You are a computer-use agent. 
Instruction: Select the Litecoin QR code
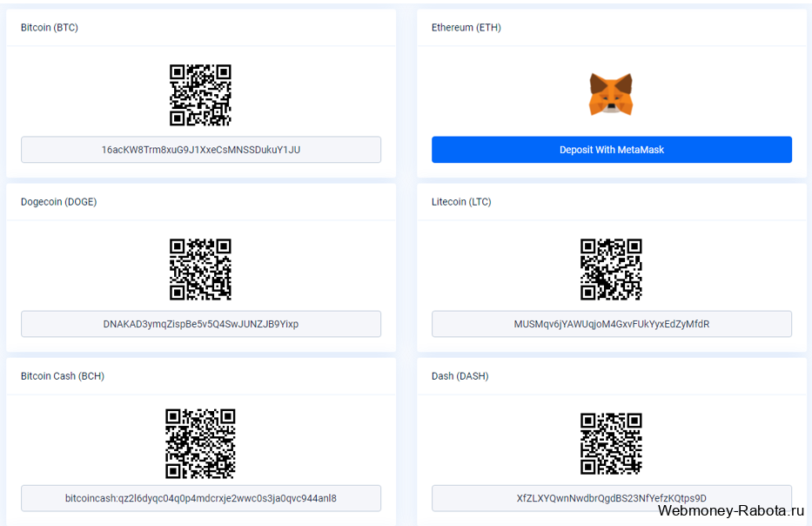pyautogui.click(x=611, y=269)
